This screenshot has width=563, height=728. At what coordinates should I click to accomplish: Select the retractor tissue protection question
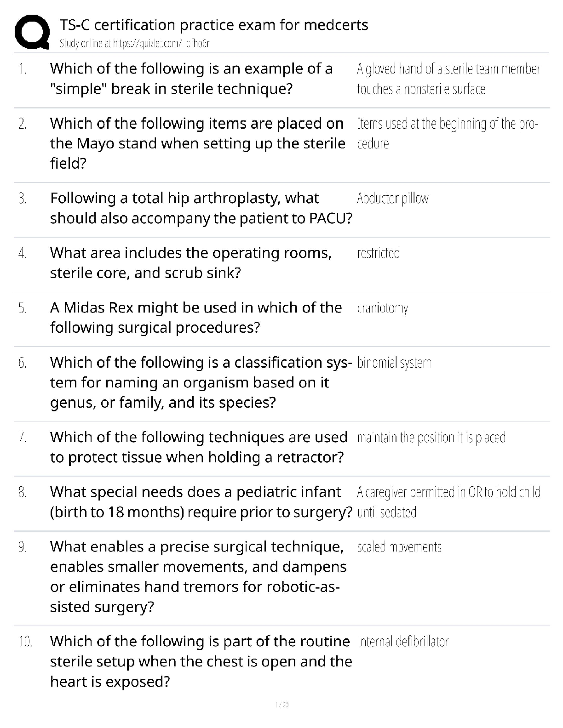coord(198,447)
